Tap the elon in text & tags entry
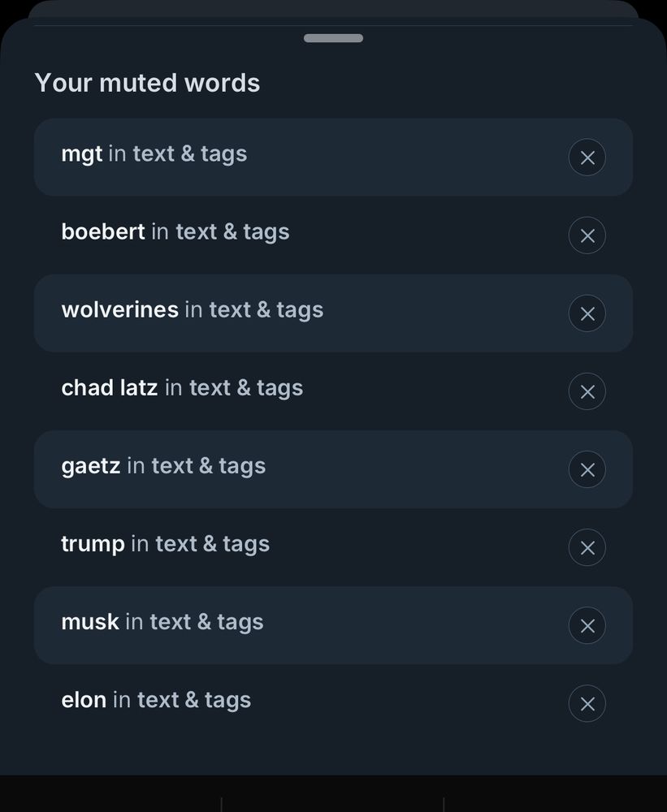 click(156, 700)
